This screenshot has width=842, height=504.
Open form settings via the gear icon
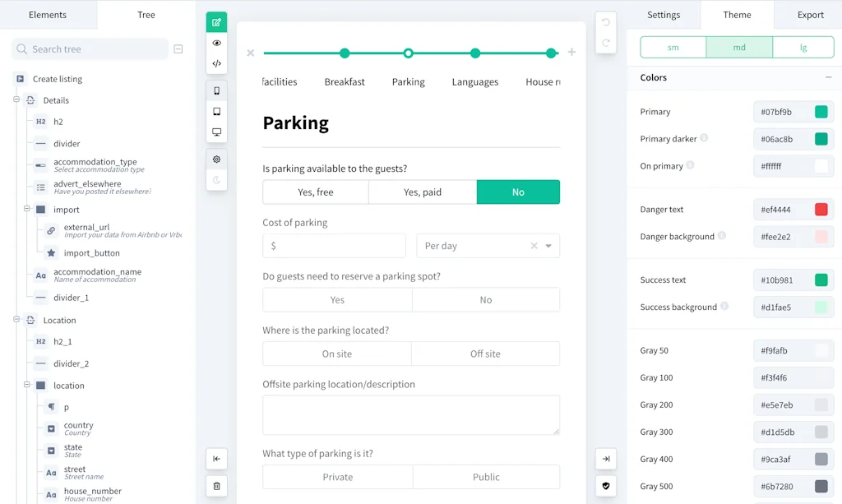pos(216,159)
